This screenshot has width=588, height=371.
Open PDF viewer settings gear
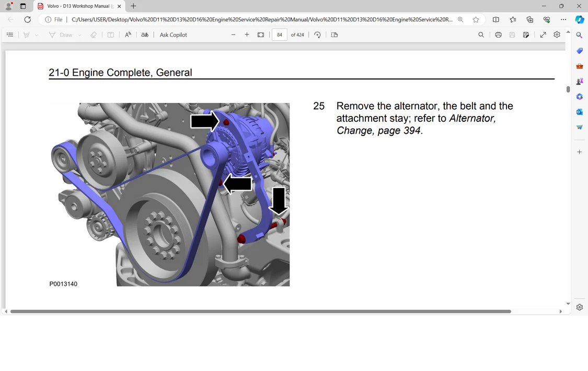coord(557,35)
